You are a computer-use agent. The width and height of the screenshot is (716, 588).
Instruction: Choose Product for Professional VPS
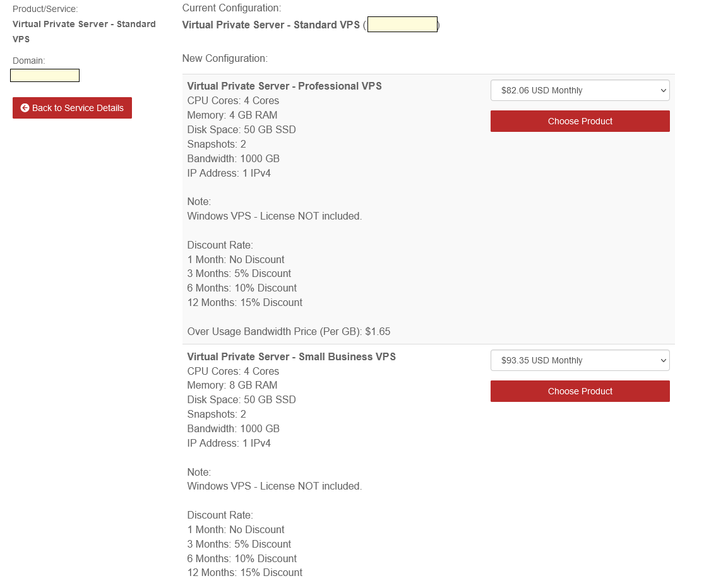(x=580, y=121)
